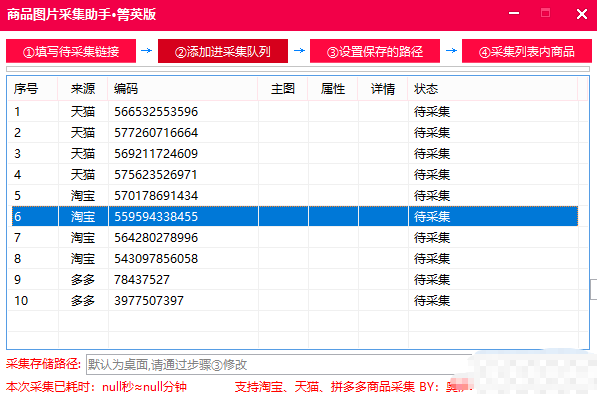Click 多多 source in row 9
This screenshot has width=597, height=394.
[83, 279]
